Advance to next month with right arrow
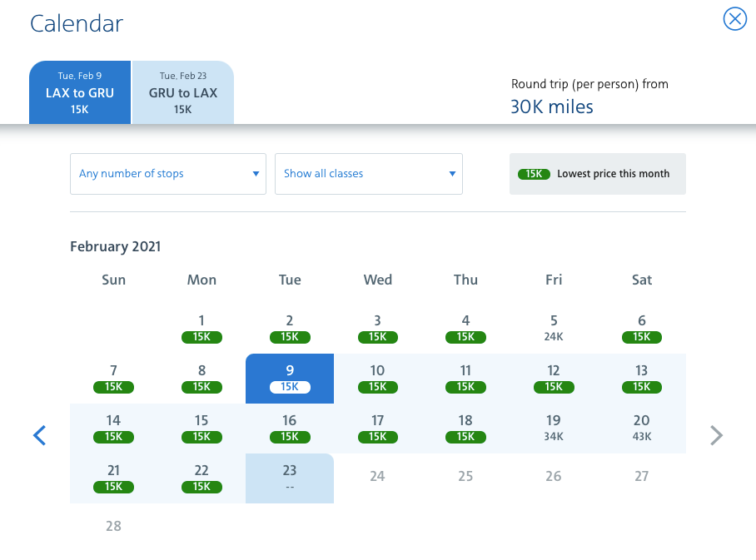The image size is (756, 560). coord(716,435)
